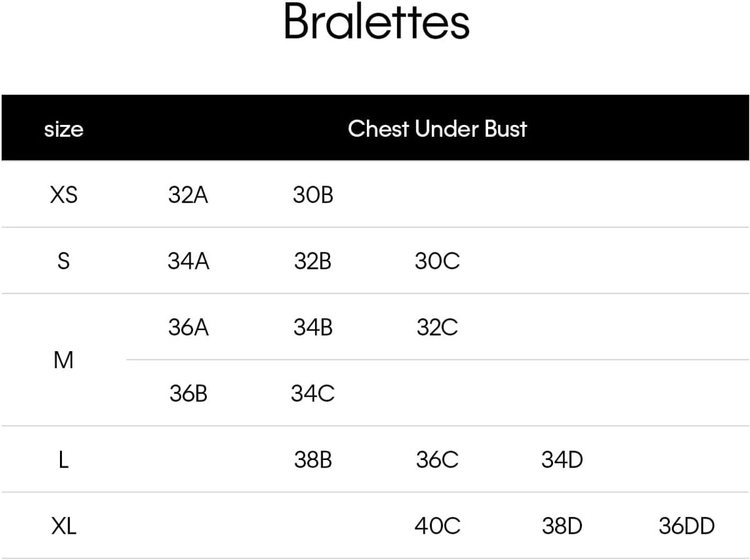Screen dimensions: 750x560
Task: Click the 36A cell
Action: coord(188,327)
